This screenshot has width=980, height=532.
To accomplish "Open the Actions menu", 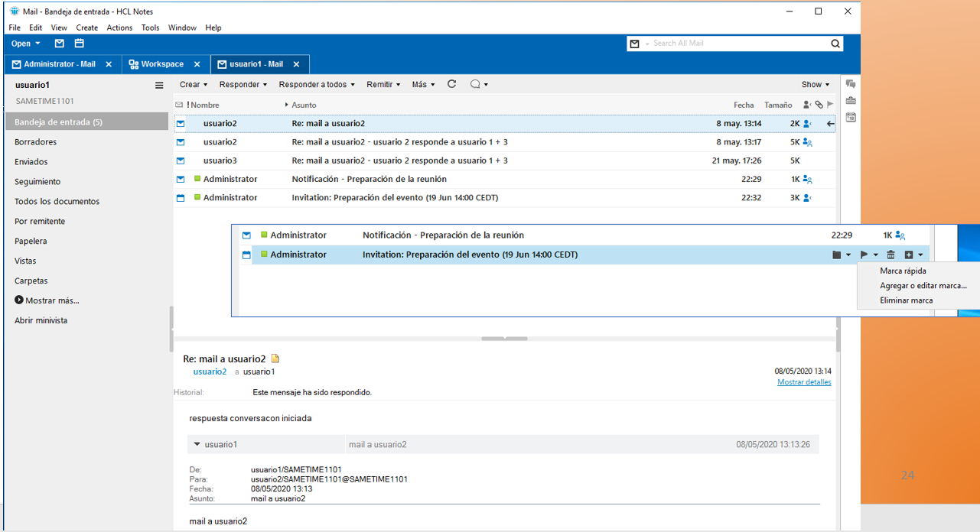I will [119, 28].
